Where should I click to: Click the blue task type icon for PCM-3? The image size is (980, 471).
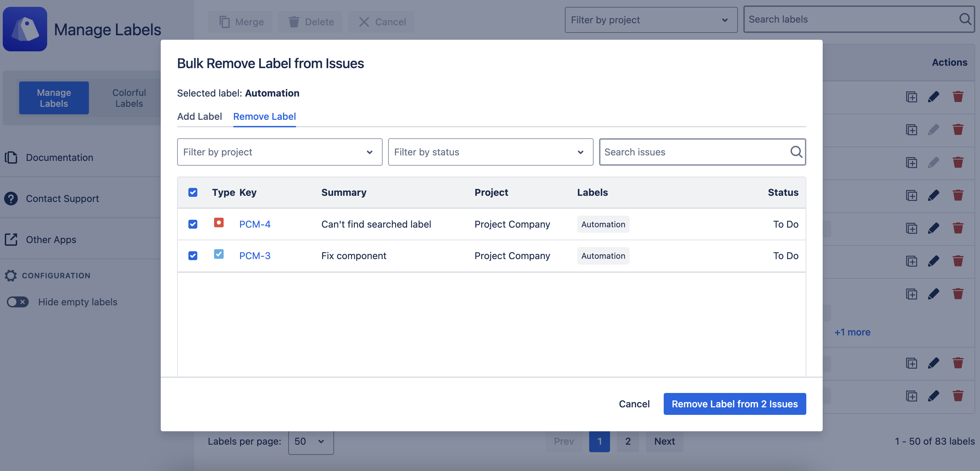click(x=219, y=254)
